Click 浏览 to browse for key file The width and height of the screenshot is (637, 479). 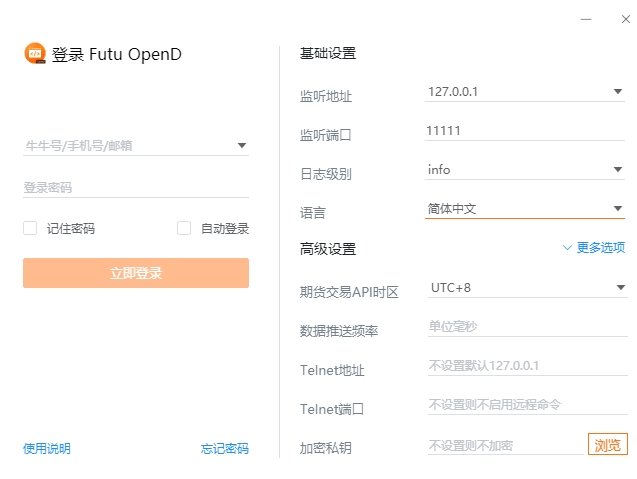607,445
